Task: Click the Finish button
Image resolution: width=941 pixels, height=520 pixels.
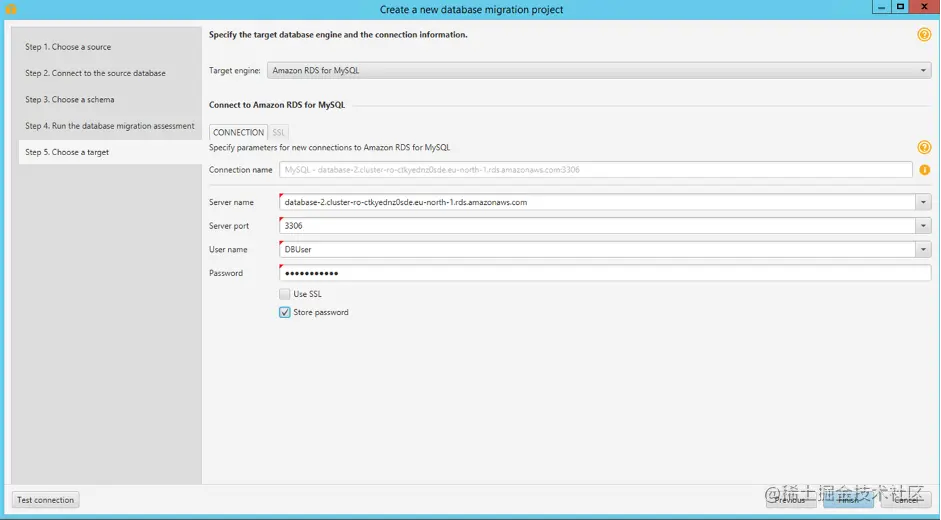Action: point(848,500)
